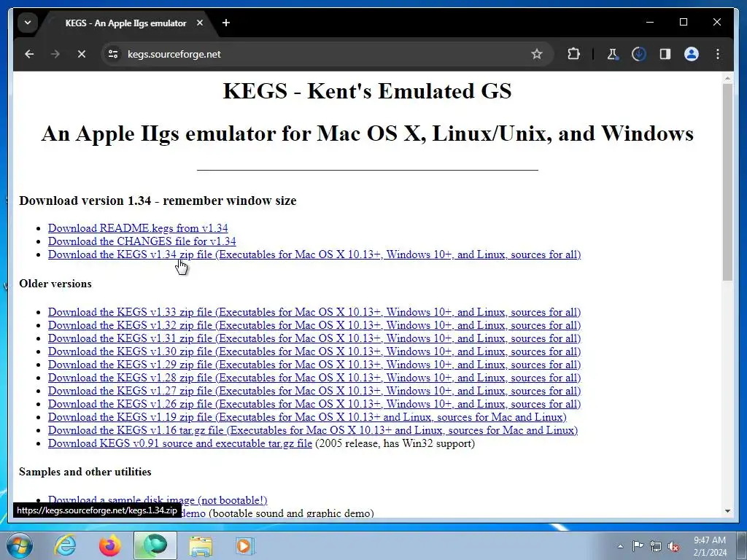Viewport: 747px width, 560px height.
Task: Close the KEGS emulator tab
Action: pos(200,23)
